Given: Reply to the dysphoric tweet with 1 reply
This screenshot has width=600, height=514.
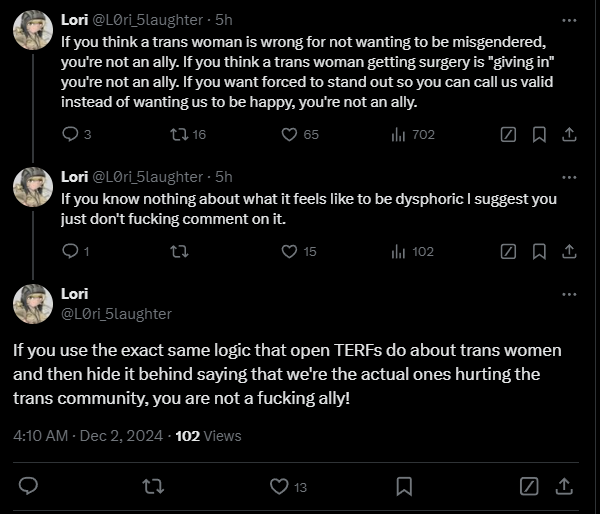Looking at the screenshot, I should pos(70,251).
